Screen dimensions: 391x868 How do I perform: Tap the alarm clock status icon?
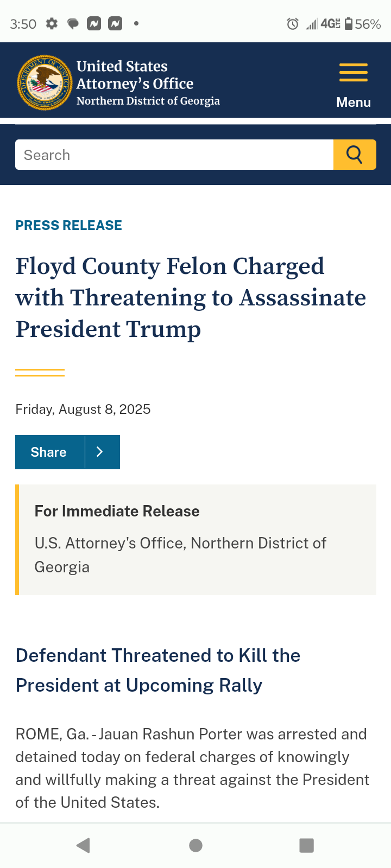click(293, 24)
